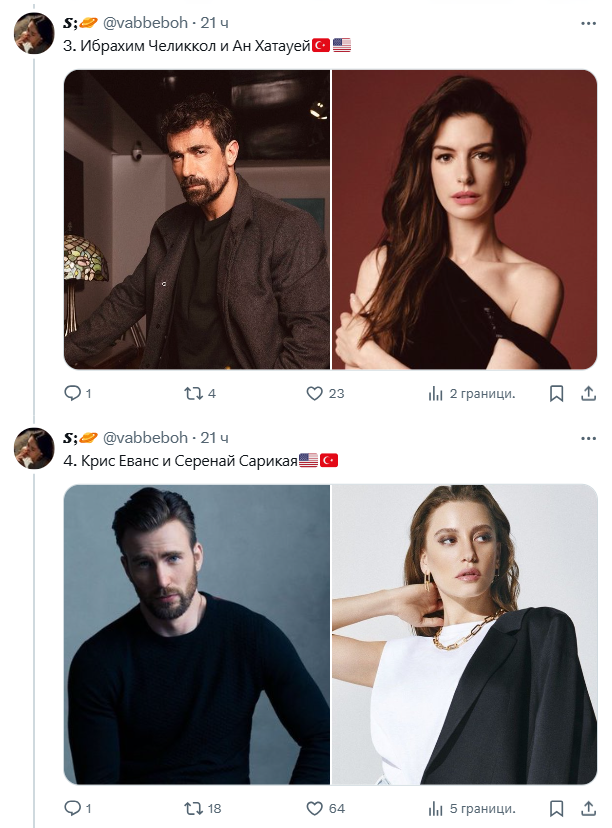Open photo of woman against red background
Screen dimensions: 612x828
(x=464, y=220)
